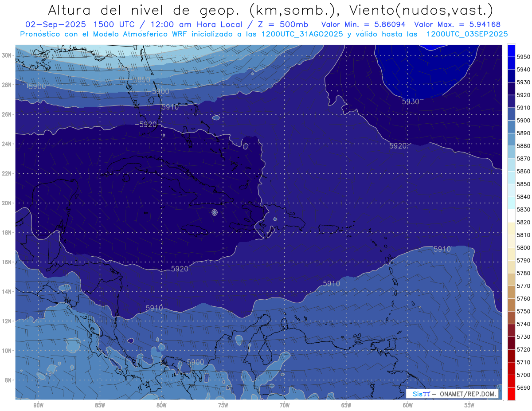Click the 5860 value on the color scale
Image resolution: width=532 pixels, height=411 pixels.
point(523,171)
